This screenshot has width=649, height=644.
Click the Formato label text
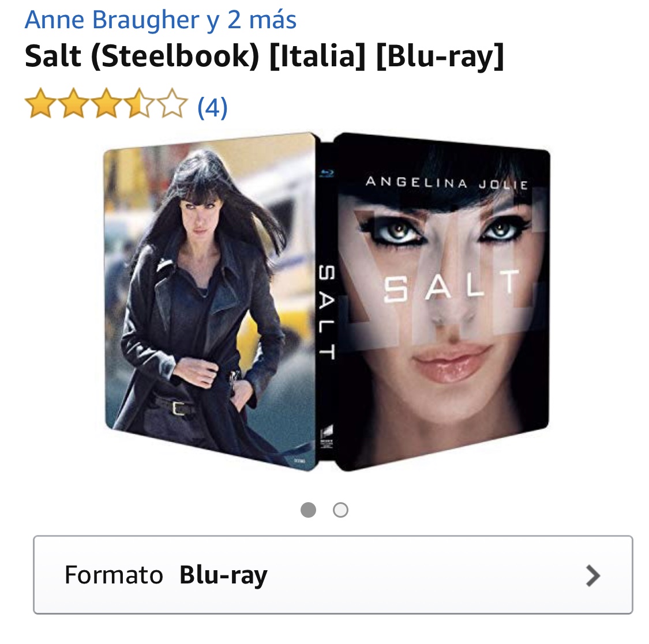(x=114, y=575)
